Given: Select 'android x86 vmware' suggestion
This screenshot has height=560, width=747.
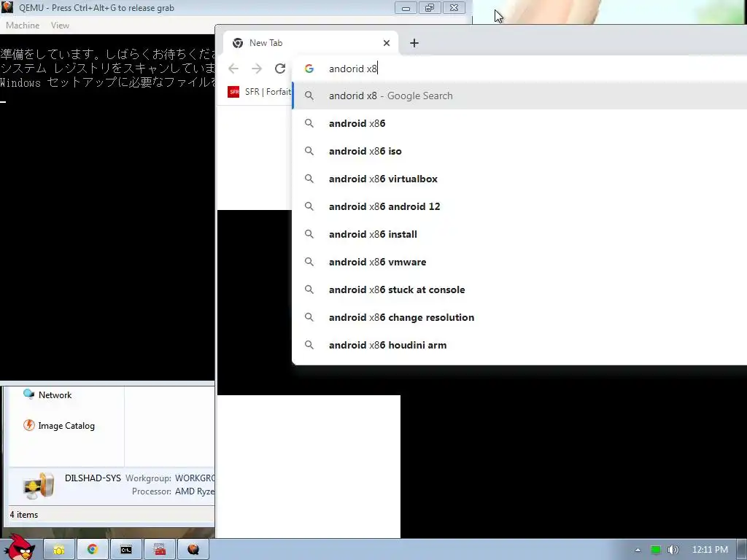Looking at the screenshot, I should 519,262.
